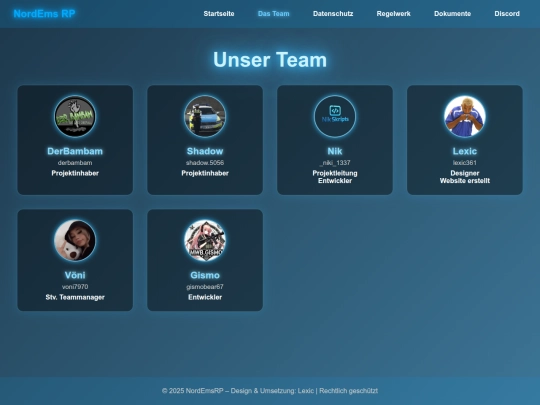The width and height of the screenshot is (540, 405).
Task: Click the username lexic361
Action: 465,163
